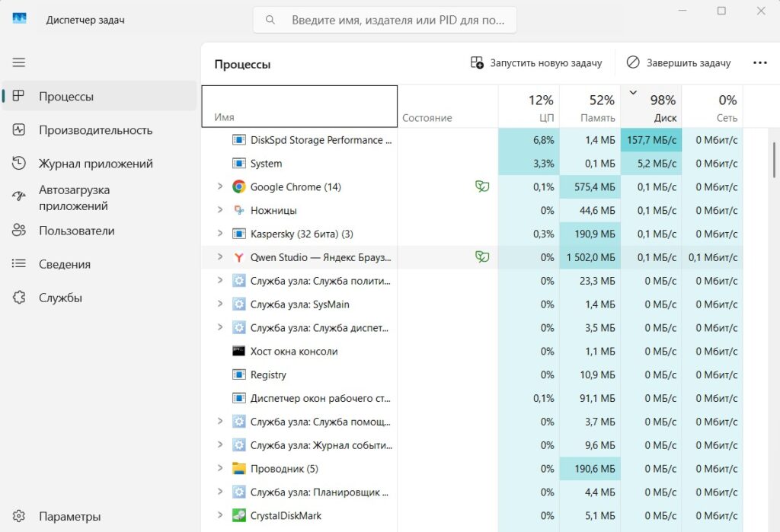Expand the Проводник (5) group

[220, 468]
